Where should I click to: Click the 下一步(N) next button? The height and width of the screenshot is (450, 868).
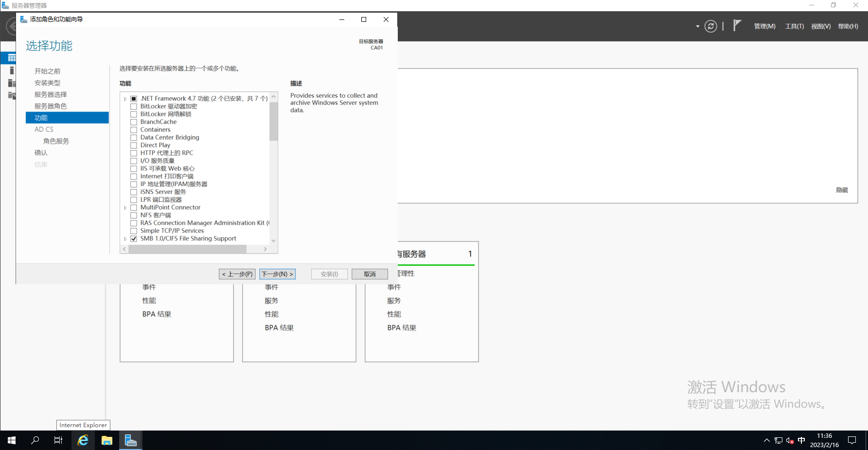coord(277,274)
